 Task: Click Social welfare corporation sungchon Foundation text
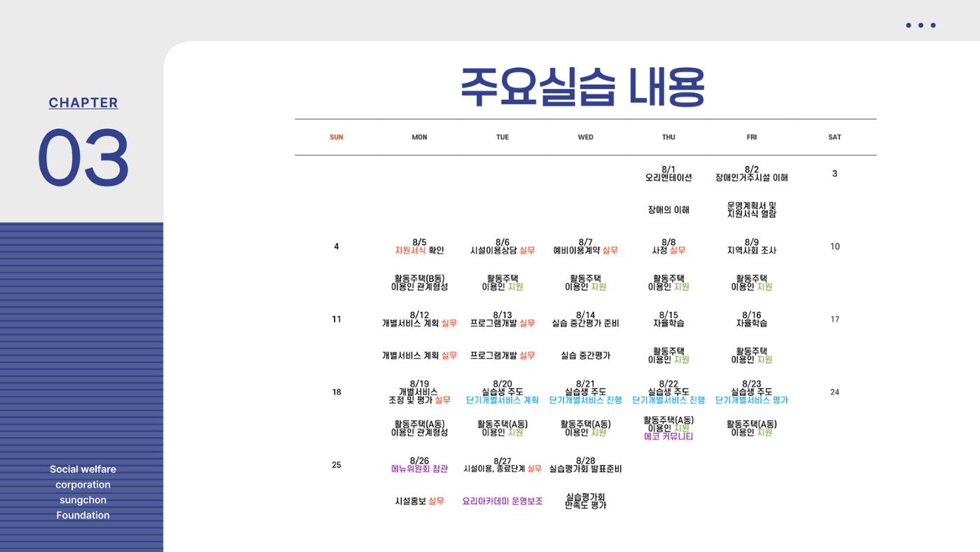tap(83, 492)
